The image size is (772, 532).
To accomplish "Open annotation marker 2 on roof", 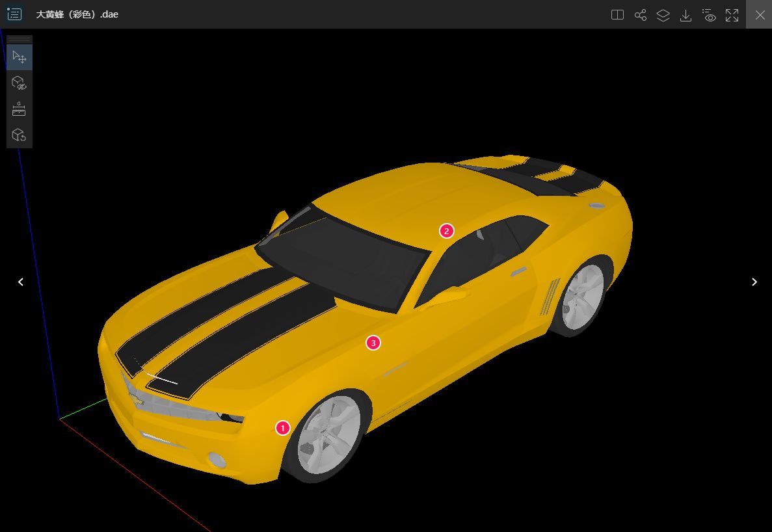I will [x=447, y=231].
